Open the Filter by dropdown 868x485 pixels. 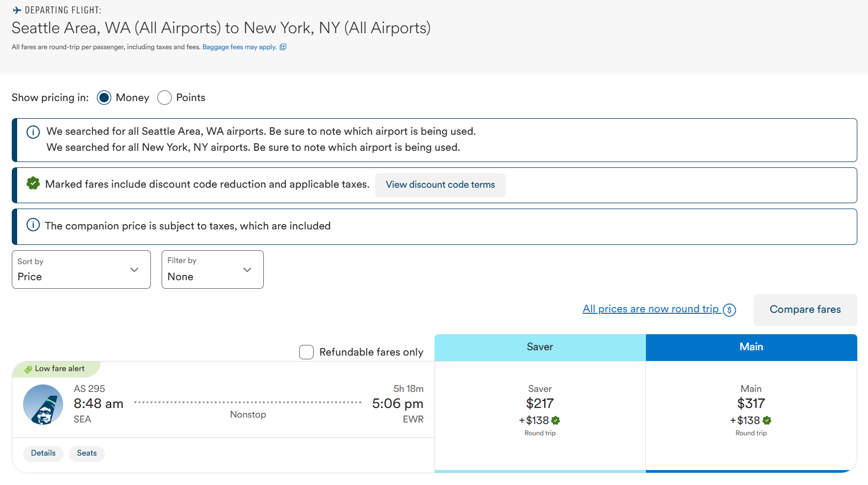pyautogui.click(x=212, y=270)
